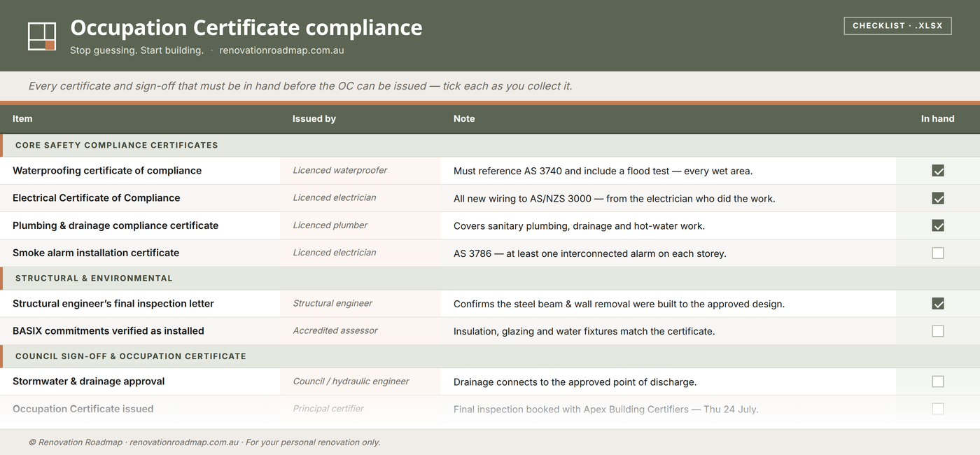This screenshot has height=455, width=980.
Task: Click the Item column header
Action: tap(22, 118)
